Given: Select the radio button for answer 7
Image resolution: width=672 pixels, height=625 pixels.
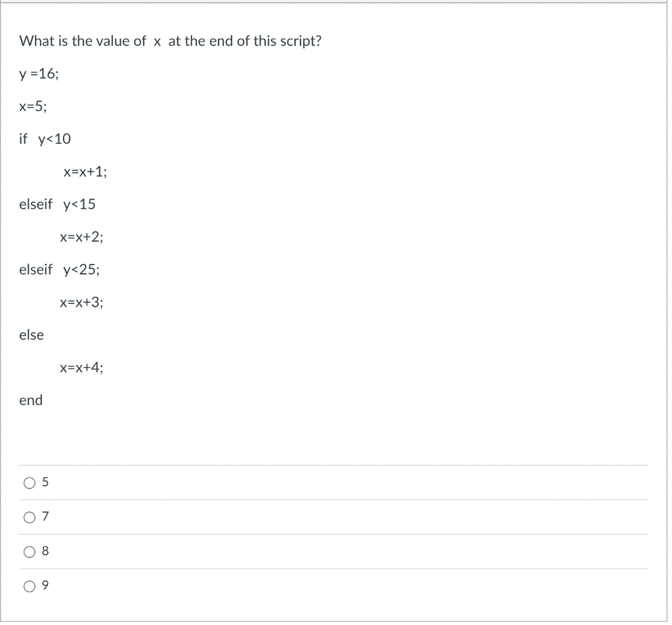Looking at the screenshot, I should 29,517.
